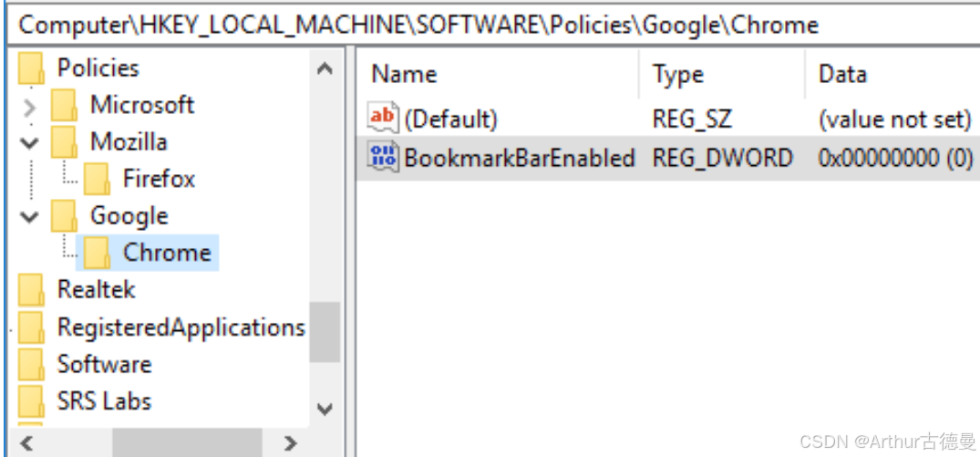The width and height of the screenshot is (980, 457).
Task: Select the SRS Labs tree key
Action: 104,400
